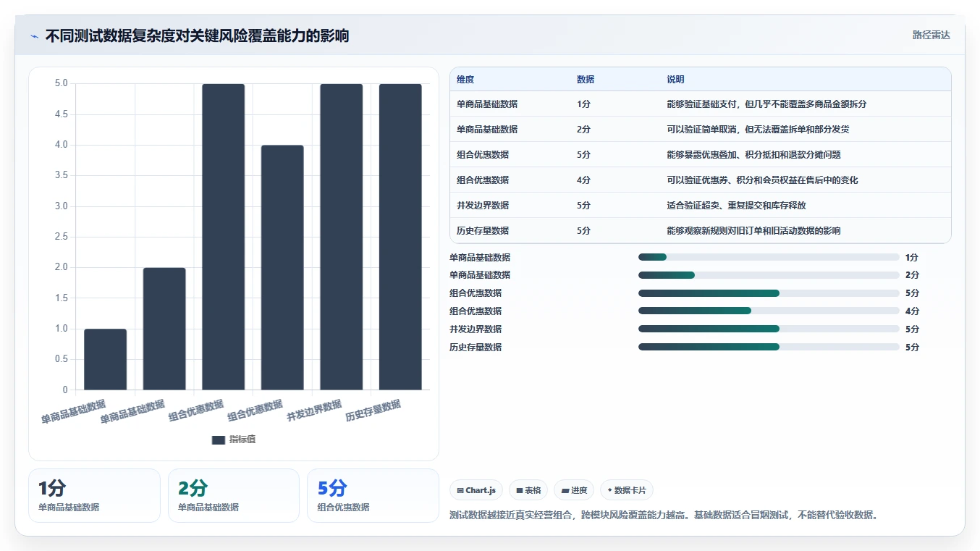This screenshot has width=980, height=551.
Task: Click the 4.5 y-axis tick label
Action: [61, 114]
